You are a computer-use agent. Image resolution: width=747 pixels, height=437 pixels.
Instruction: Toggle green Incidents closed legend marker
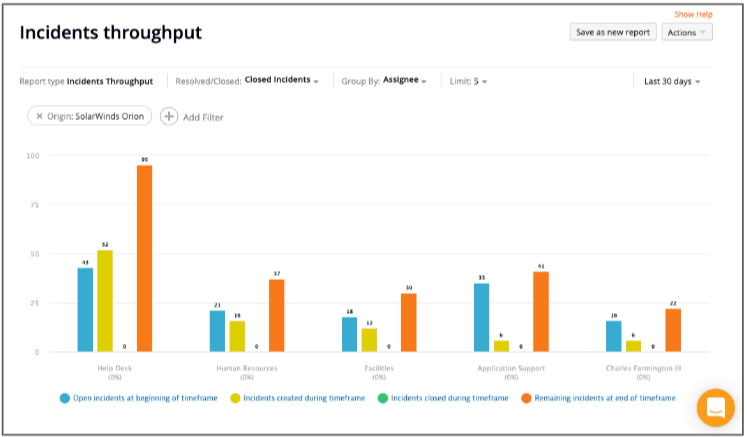383,398
